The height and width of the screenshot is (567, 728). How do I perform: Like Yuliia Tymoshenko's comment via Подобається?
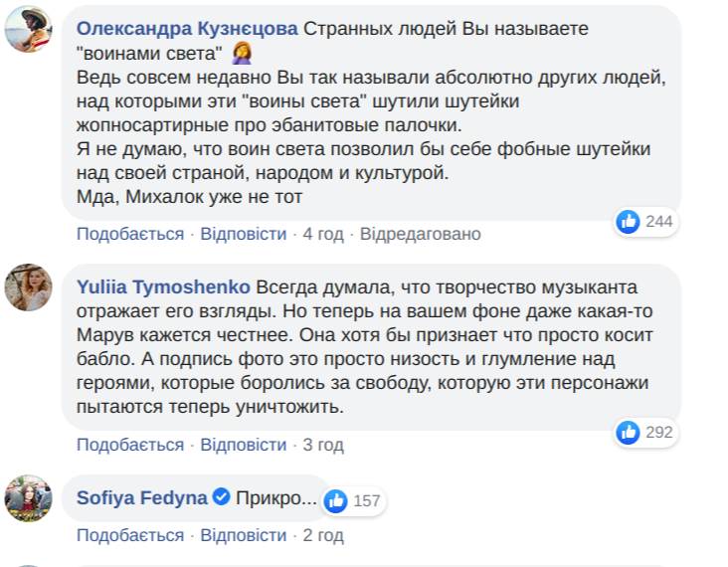click(x=130, y=445)
